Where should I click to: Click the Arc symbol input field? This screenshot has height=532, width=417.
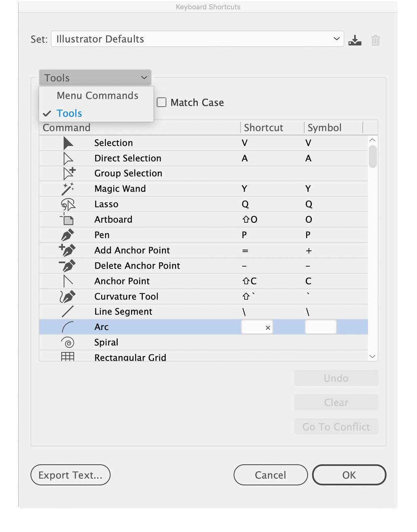pyautogui.click(x=321, y=327)
